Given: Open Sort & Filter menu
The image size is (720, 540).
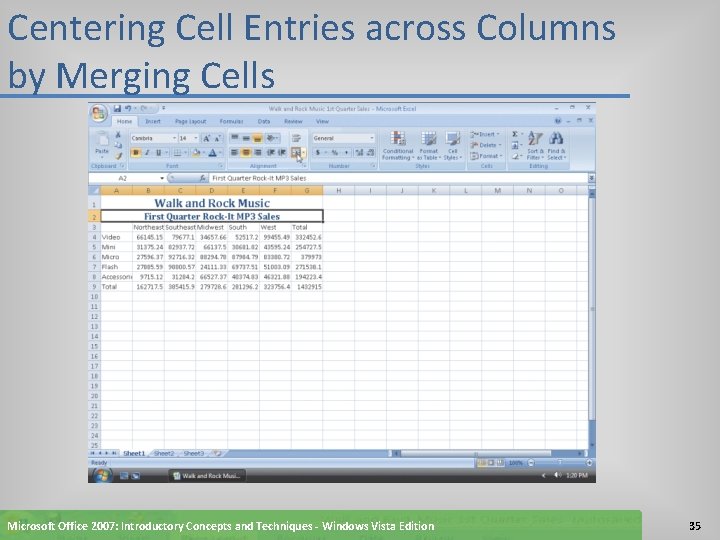Looking at the screenshot, I should click(535, 146).
